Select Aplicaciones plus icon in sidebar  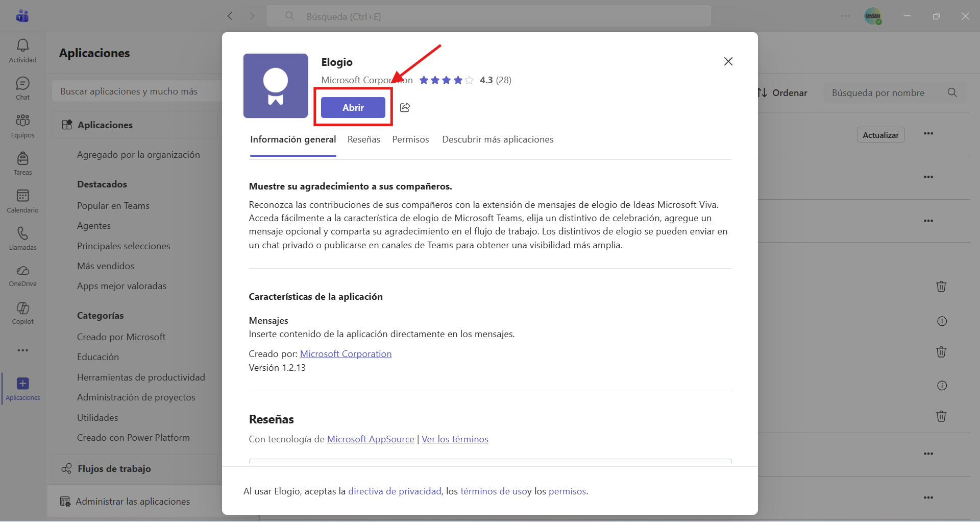[22, 389]
